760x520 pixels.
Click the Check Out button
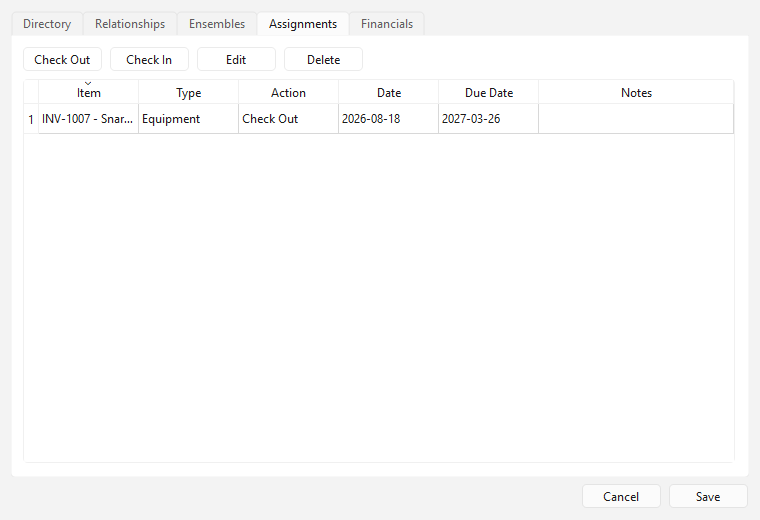tap(62, 60)
